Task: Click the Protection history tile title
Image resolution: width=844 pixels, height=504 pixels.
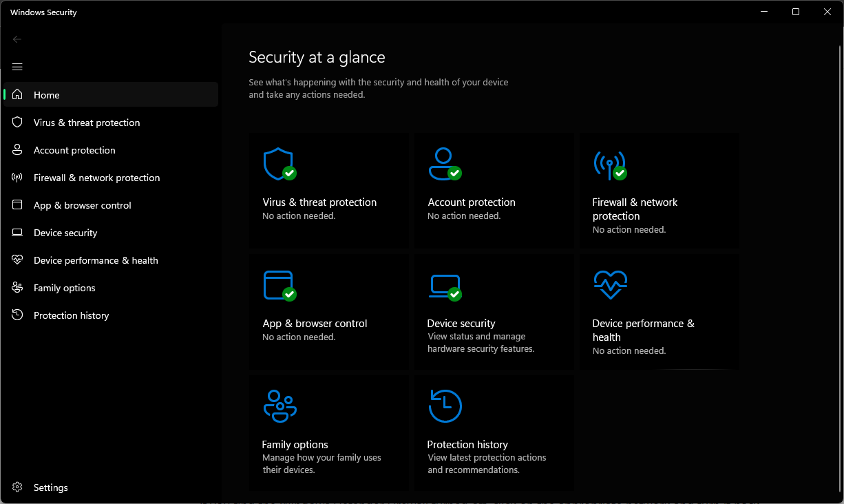Action: [467, 445]
